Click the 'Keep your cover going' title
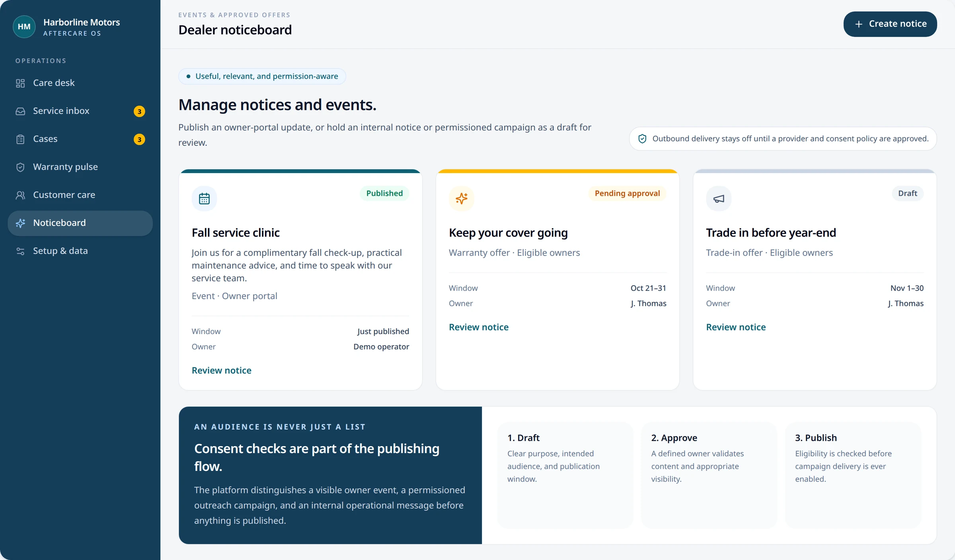 508,233
